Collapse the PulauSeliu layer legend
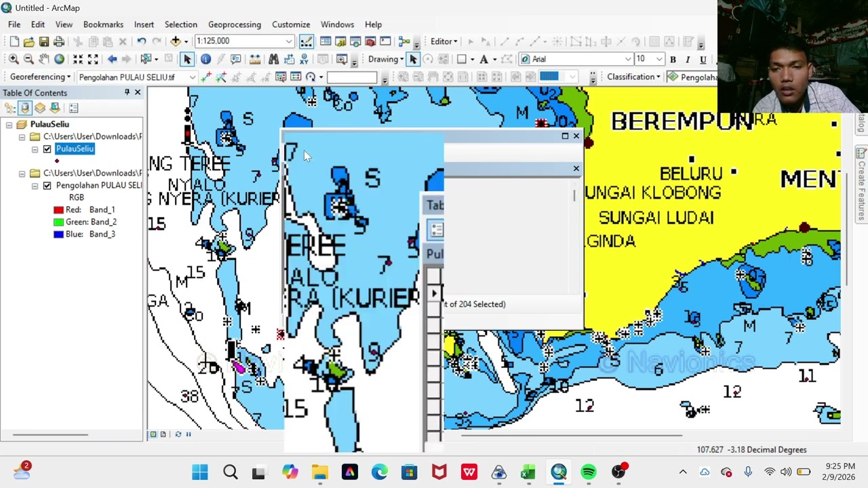The width and height of the screenshot is (868, 488). coord(35,148)
